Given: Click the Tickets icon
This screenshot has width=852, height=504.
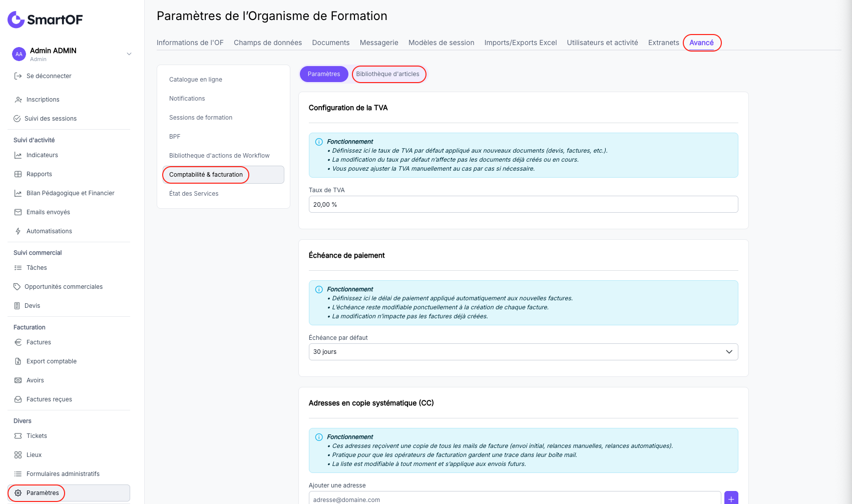Looking at the screenshot, I should (x=18, y=436).
